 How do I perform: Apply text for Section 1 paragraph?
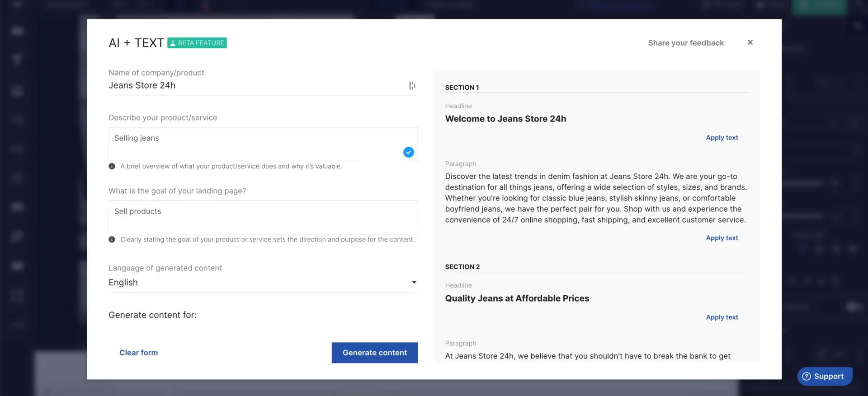coord(722,238)
